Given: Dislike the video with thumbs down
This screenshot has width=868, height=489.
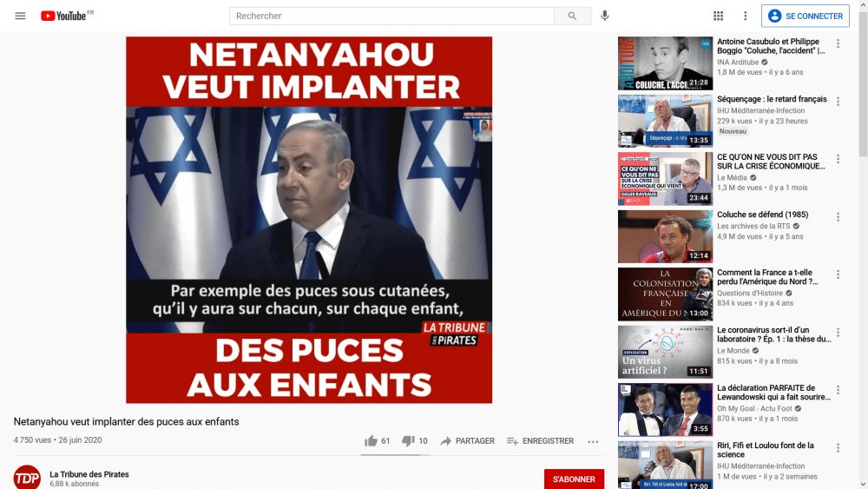Looking at the screenshot, I should point(415,441).
